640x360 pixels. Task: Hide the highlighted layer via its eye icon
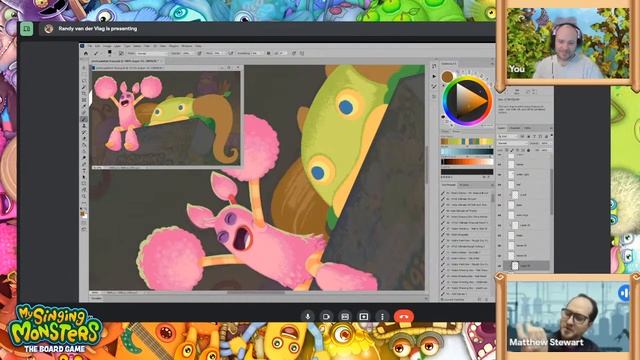[x=500, y=266]
